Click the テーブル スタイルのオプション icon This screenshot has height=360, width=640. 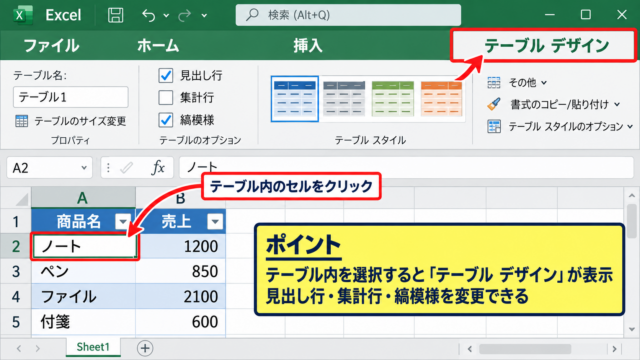[494, 127]
